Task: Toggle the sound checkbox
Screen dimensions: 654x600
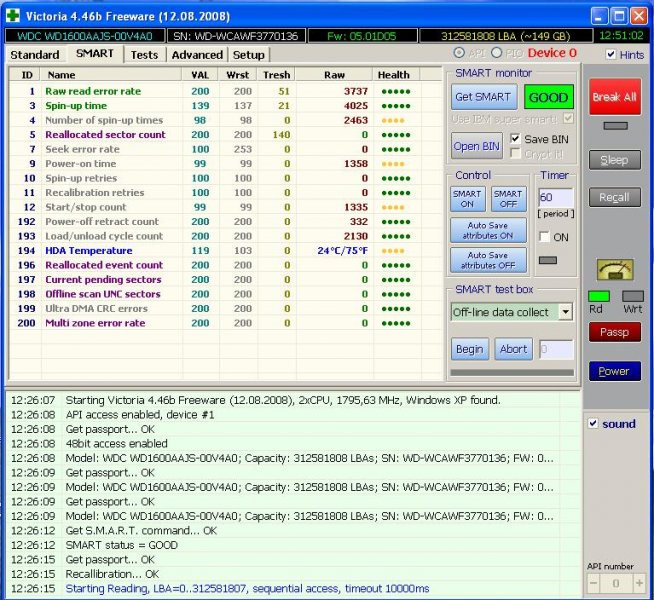Action: (593, 423)
